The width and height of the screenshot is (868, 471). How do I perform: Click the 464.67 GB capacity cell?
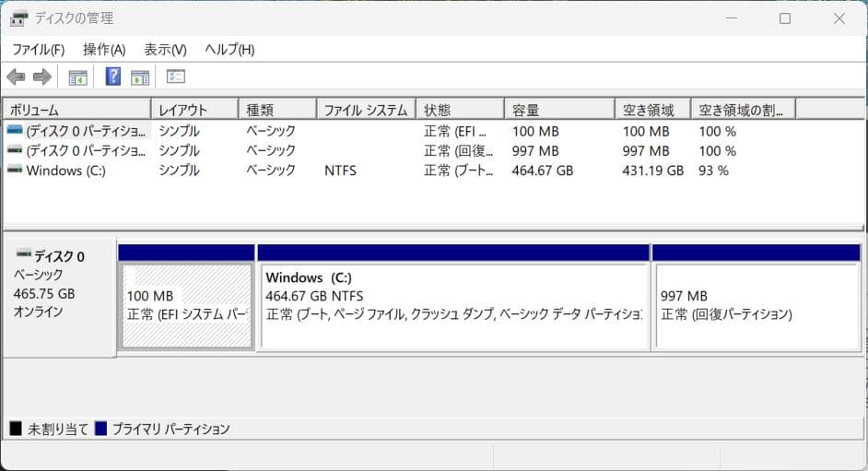543,171
